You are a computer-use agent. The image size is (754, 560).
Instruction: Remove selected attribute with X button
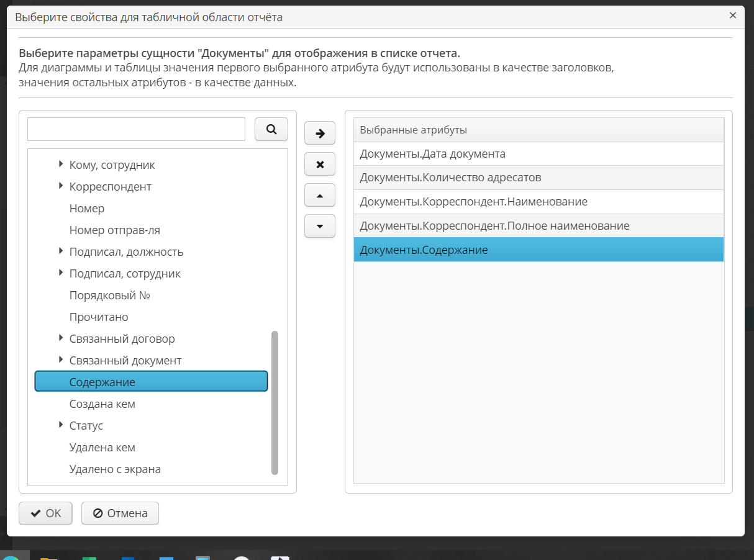coord(320,165)
